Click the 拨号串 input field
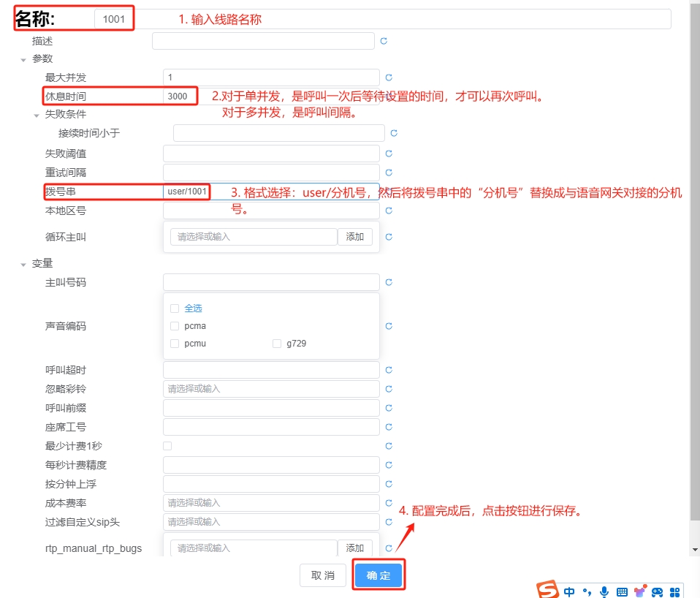Image resolution: width=700 pixels, height=598 pixels. pos(292,192)
